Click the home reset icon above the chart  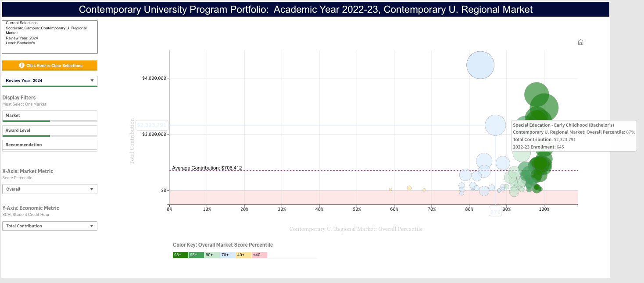[580, 42]
